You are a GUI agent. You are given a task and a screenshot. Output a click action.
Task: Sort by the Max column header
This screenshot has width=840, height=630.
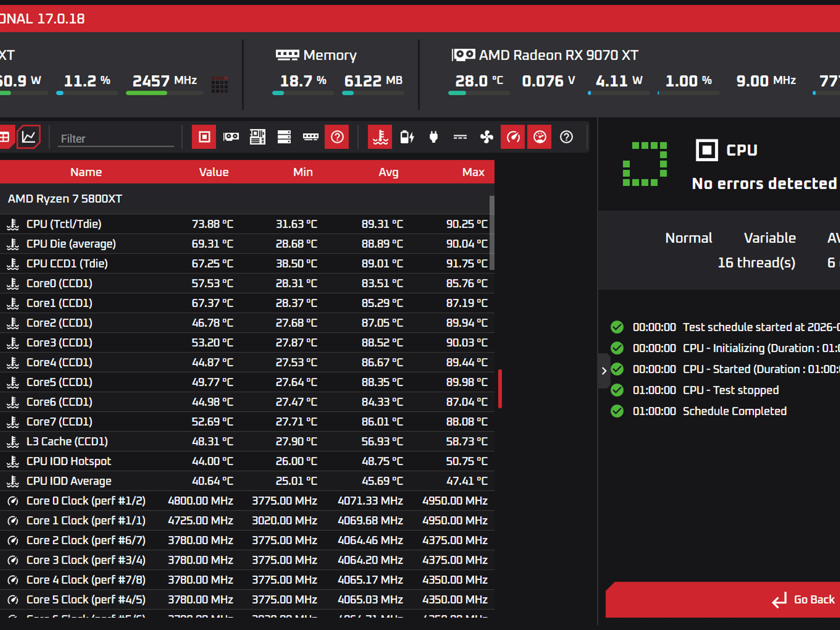[473, 172]
